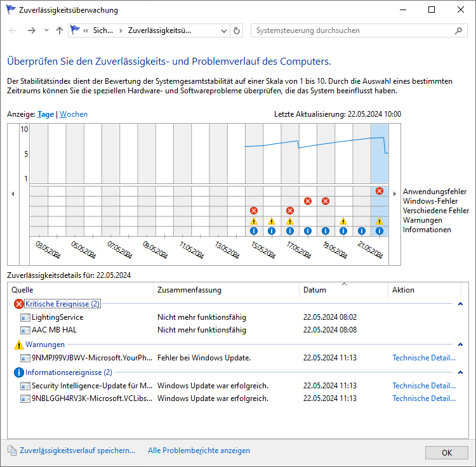Click the hidden breadcrumb chevrons in the address bar
This screenshot has height=467, width=476.
[x=86, y=30]
